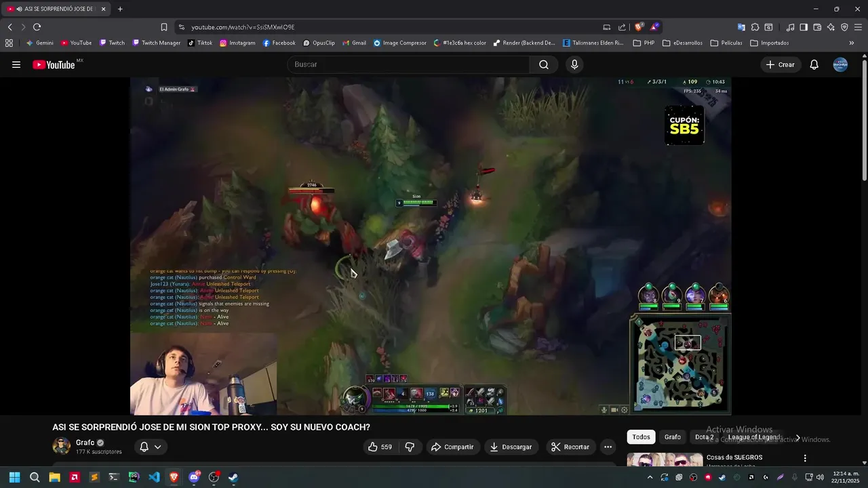
Task: Click the Recortar clip button
Action: 570,447
